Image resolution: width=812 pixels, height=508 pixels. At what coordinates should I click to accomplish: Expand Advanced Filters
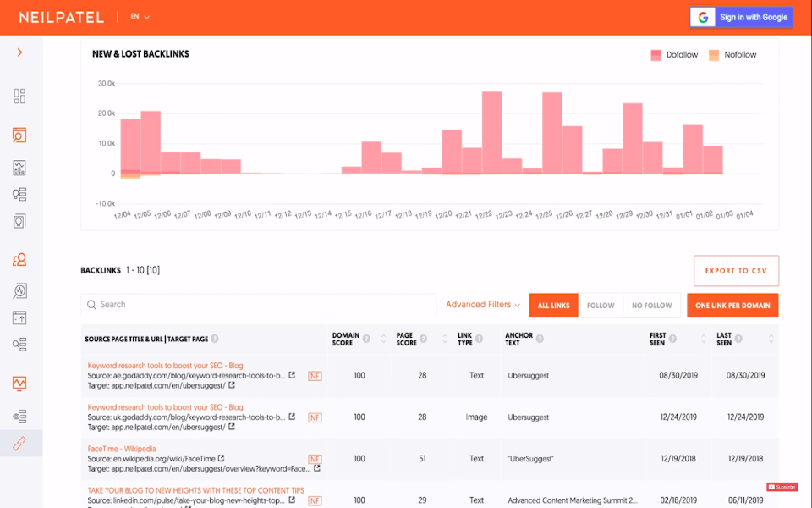coord(483,305)
